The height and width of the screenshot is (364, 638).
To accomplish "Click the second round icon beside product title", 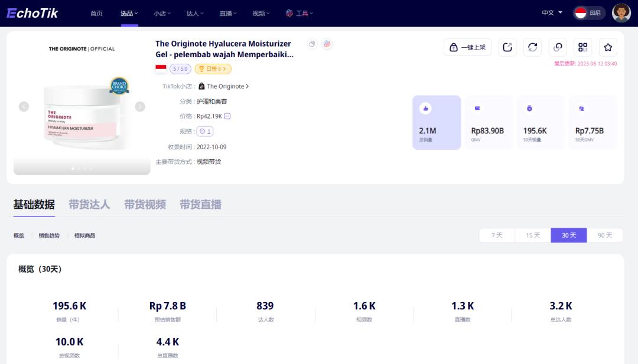I will coord(327,44).
